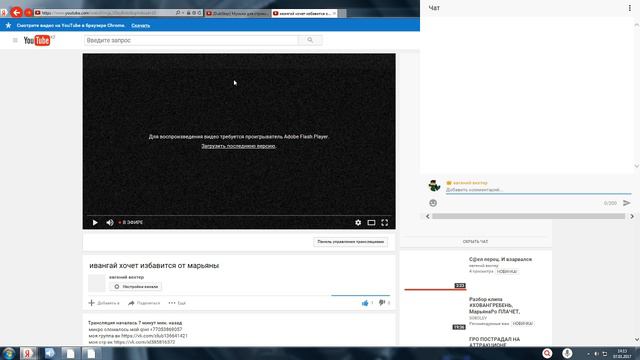This screenshot has width=640, height=360.
Task: Click the chat vertical scroll up arrow
Action: [636, 25]
